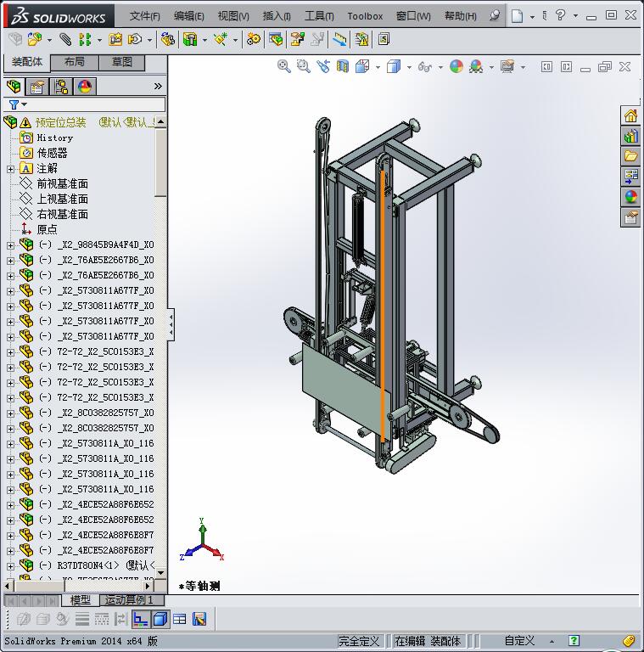
Task: Click the Previous View icon
Action: click(323, 66)
